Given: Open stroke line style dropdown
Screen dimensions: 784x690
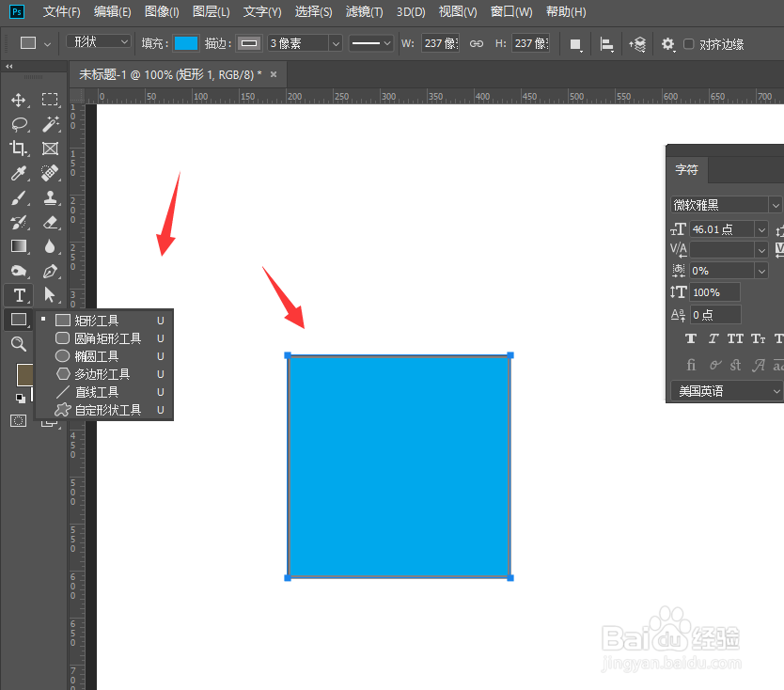Looking at the screenshot, I should coord(371,43).
